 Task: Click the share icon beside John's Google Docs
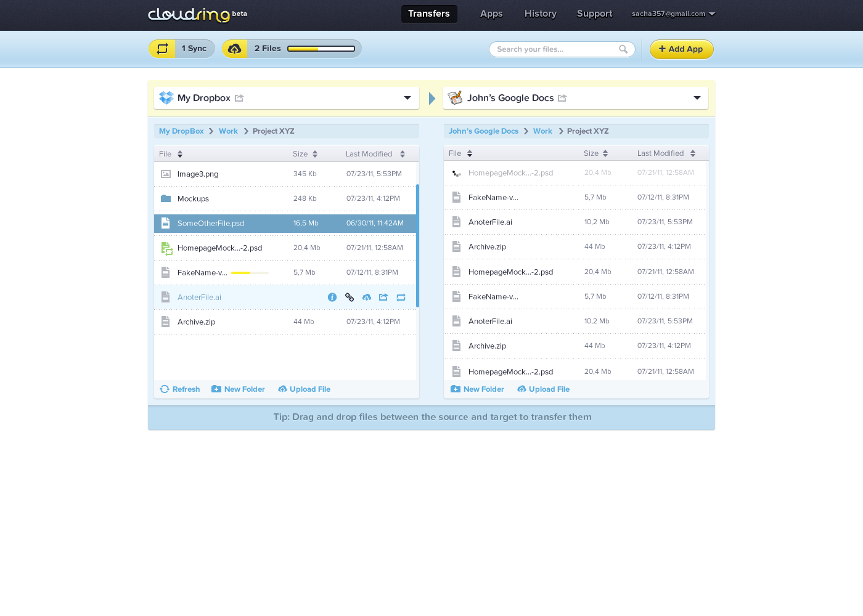point(562,98)
